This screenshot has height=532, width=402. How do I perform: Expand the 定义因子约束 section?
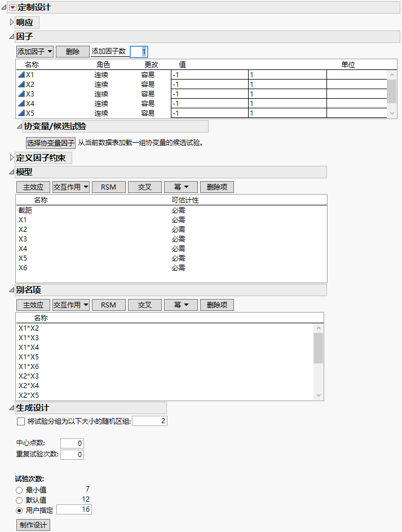pyautogui.click(x=12, y=158)
